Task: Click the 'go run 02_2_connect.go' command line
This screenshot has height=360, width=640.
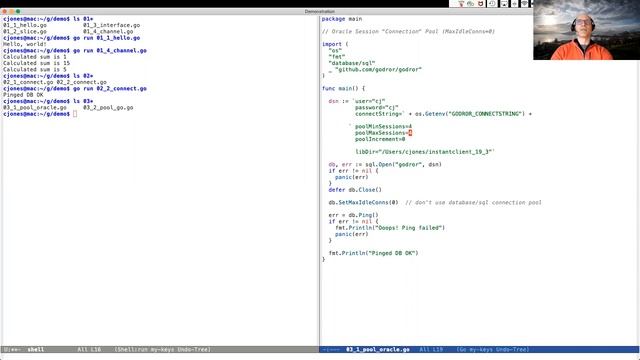Action: coord(110,89)
